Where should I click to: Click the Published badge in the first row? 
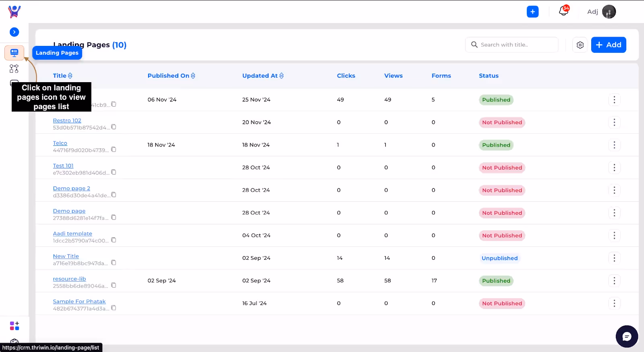coord(496,100)
